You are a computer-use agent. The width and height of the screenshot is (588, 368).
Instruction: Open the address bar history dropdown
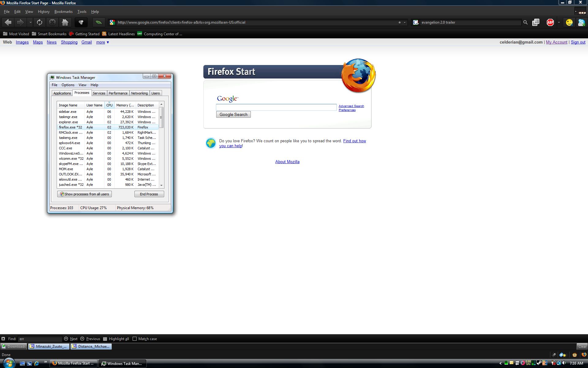coord(405,22)
